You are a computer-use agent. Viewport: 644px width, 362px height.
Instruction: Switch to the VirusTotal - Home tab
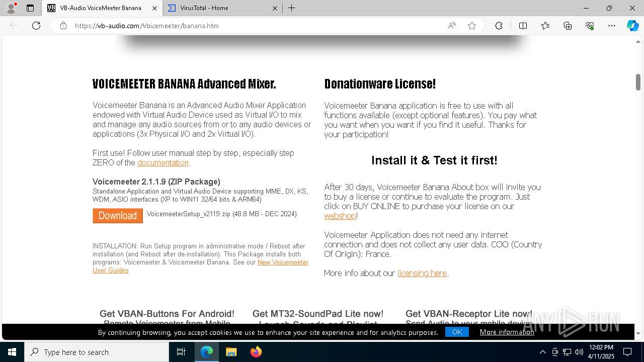[222, 8]
